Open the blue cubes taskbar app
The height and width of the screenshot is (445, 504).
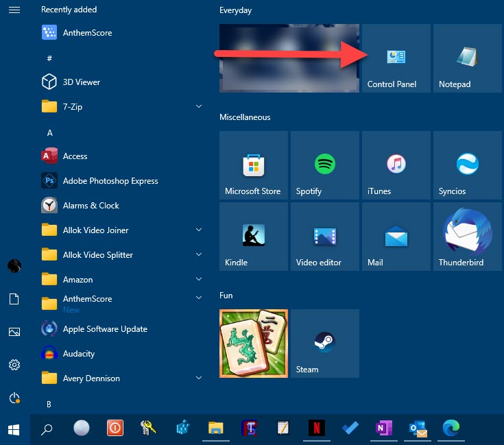182,429
